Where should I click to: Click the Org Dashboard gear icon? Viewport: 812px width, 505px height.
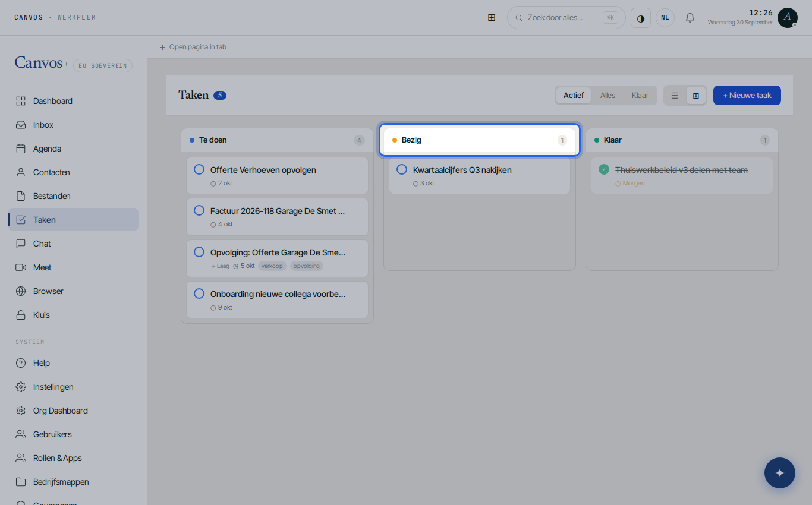21,411
